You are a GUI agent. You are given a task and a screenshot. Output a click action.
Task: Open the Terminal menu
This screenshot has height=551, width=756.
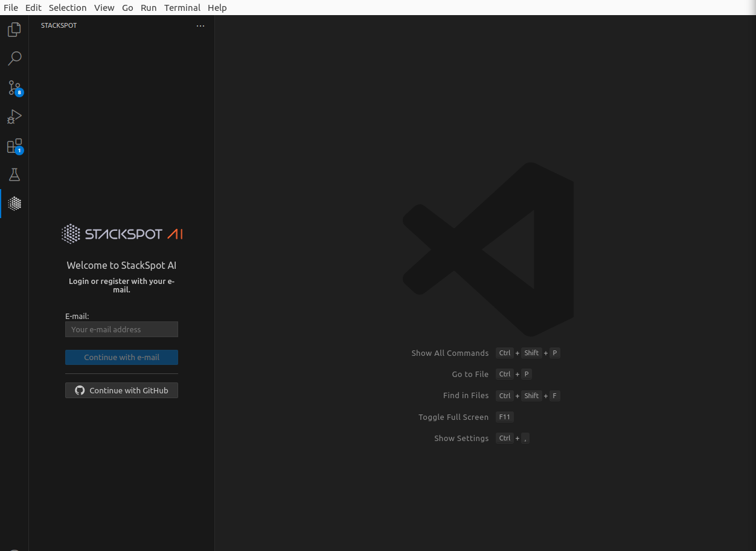click(x=182, y=8)
